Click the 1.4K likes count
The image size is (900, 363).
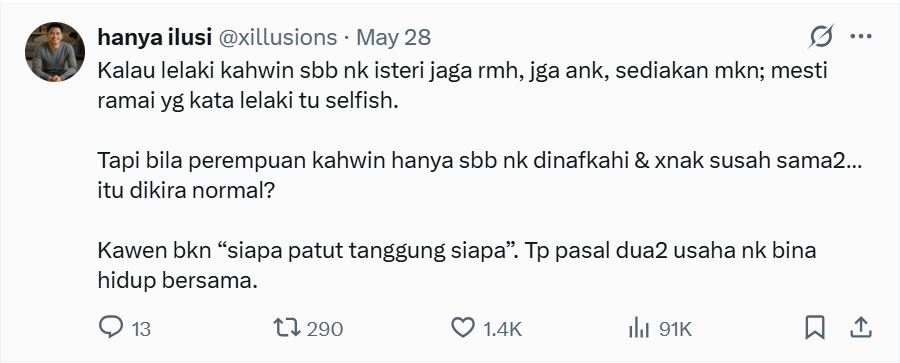(x=502, y=329)
